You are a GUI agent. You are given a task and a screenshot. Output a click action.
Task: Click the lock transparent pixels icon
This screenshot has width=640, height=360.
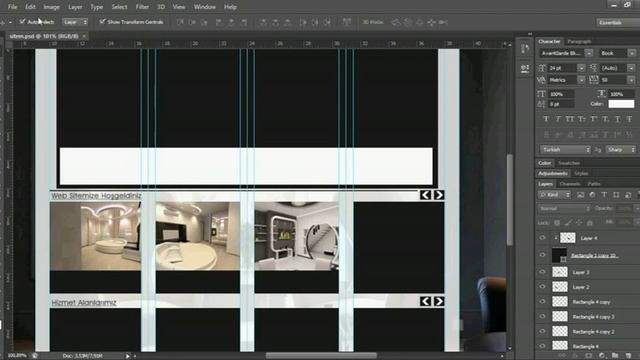point(557,223)
